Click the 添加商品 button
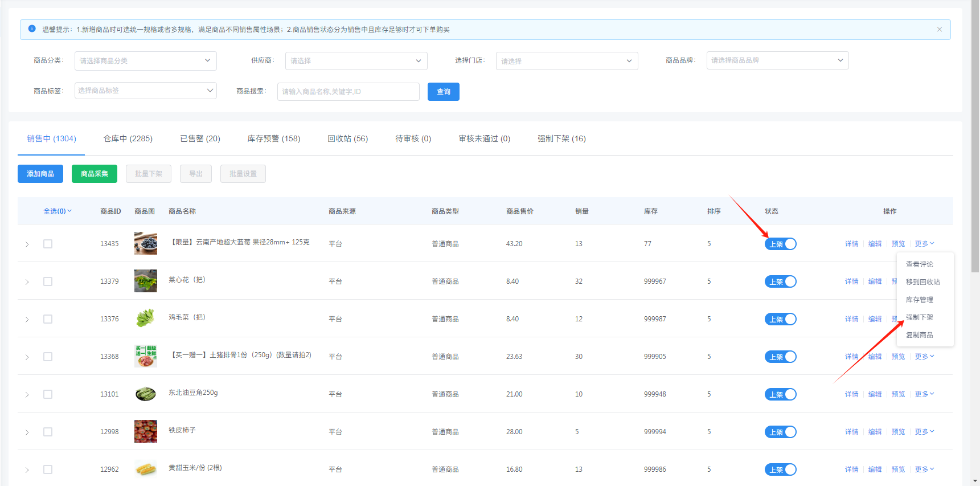 pos(40,174)
